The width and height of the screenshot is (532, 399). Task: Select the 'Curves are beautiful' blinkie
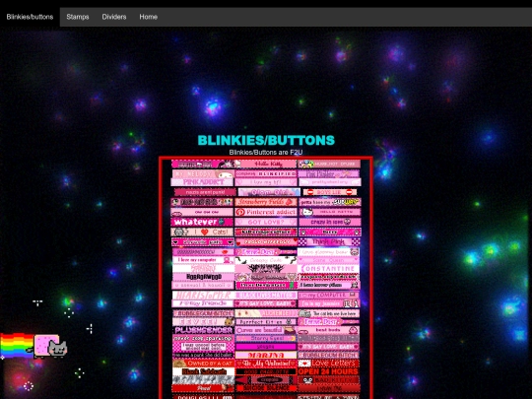point(266,330)
